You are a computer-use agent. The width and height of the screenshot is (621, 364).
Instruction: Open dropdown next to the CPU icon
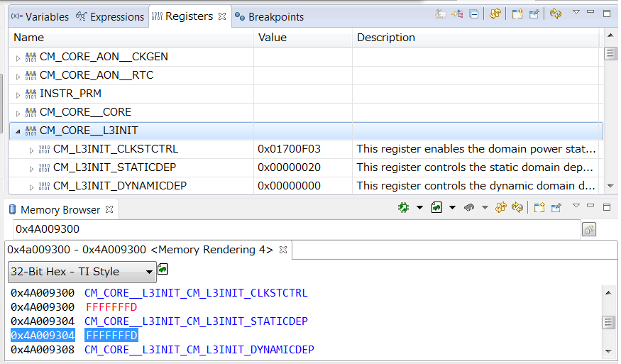click(x=419, y=207)
